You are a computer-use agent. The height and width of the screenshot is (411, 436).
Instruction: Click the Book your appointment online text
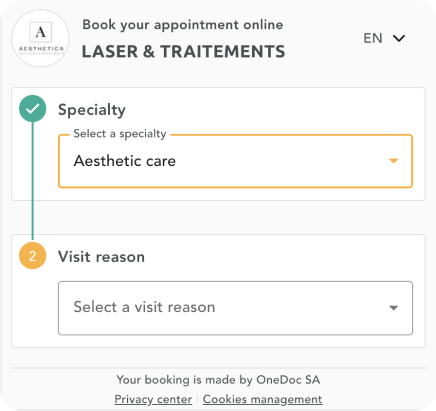pos(183,25)
